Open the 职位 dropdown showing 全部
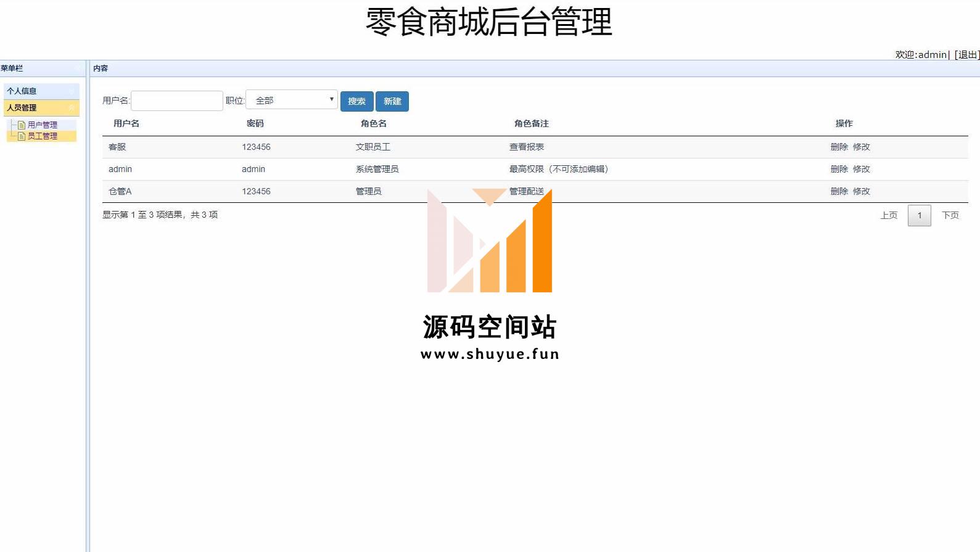 (x=292, y=100)
